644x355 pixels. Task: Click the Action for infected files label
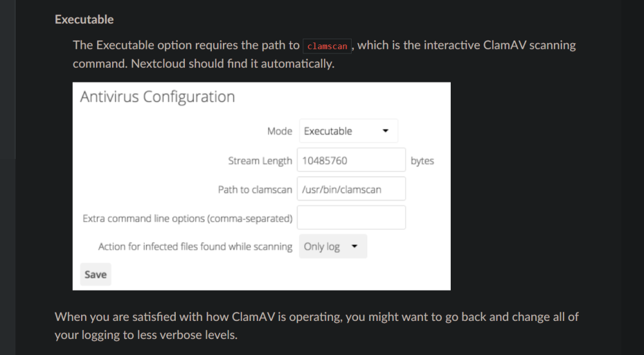click(x=195, y=247)
